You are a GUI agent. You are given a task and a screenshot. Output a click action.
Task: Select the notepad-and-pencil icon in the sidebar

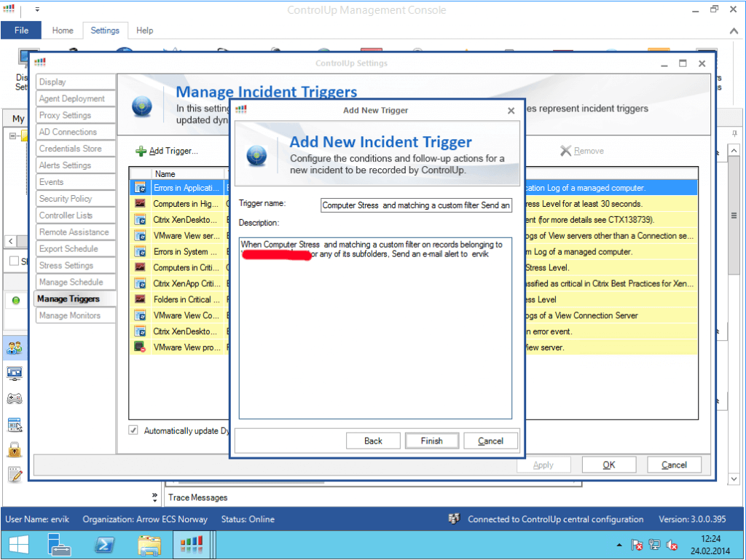(x=16, y=475)
